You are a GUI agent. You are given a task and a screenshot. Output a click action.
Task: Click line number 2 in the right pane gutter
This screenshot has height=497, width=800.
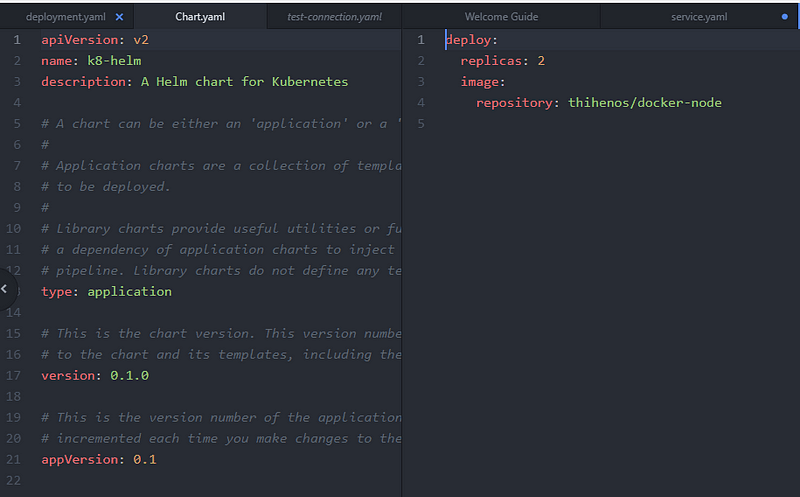[x=421, y=61]
